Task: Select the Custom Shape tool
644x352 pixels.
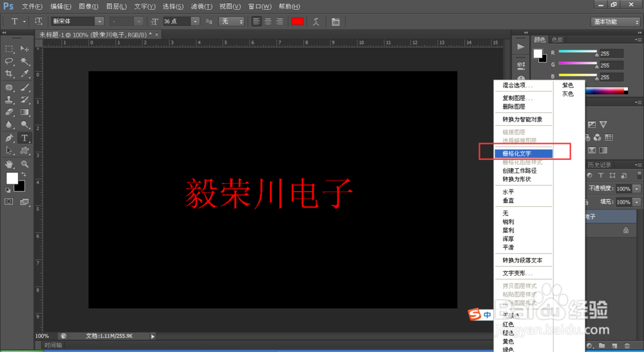Action: 24,150
